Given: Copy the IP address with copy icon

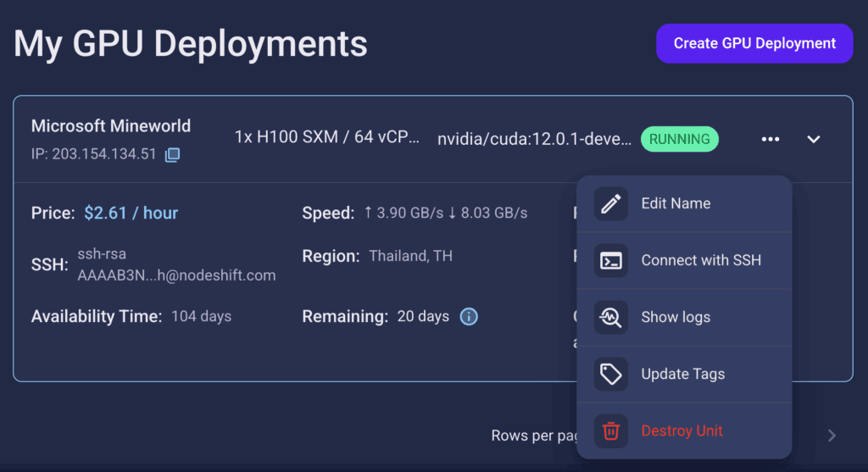Looking at the screenshot, I should point(172,154).
